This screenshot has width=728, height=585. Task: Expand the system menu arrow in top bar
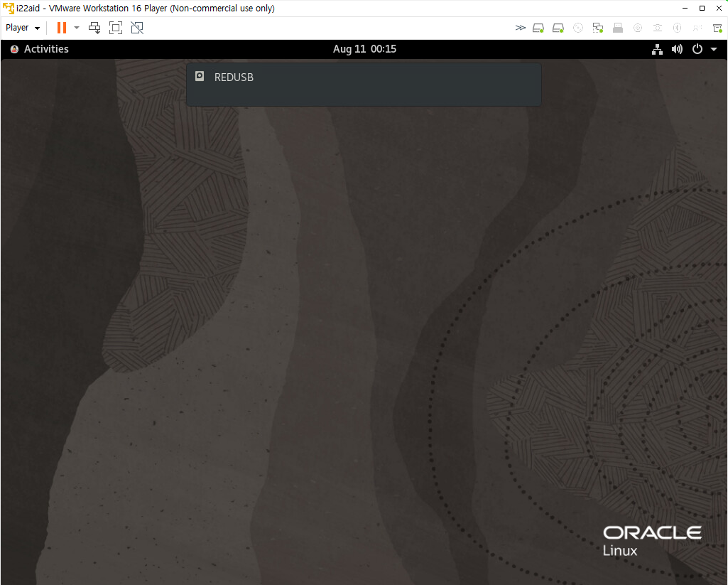(x=714, y=49)
